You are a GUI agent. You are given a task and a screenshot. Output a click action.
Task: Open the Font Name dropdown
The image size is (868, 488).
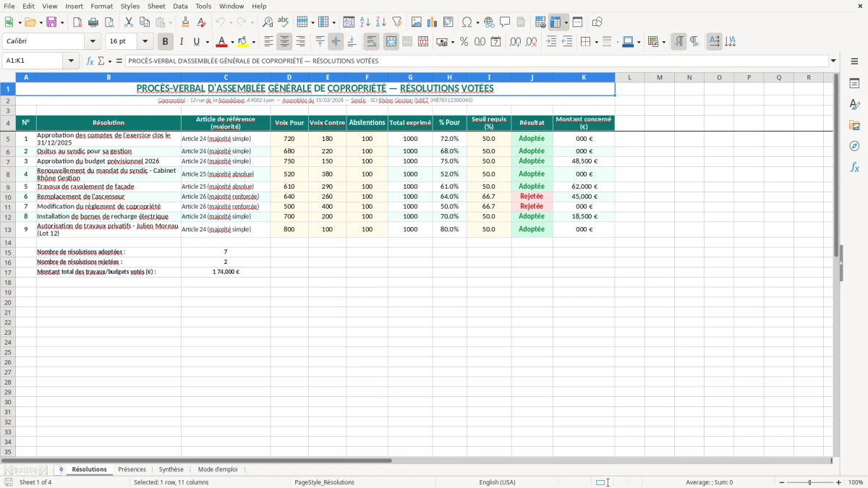pos(93,42)
